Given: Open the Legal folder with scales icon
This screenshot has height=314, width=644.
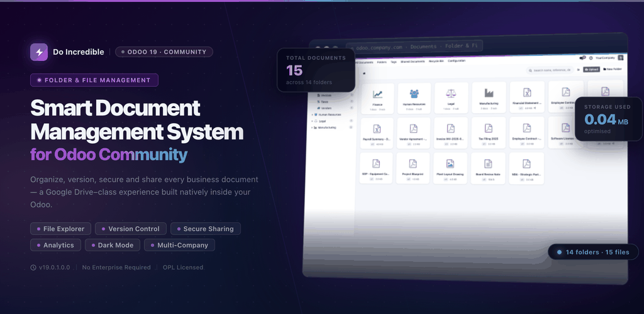Looking at the screenshot, I should pyautogui.click(x=451, y=98).
